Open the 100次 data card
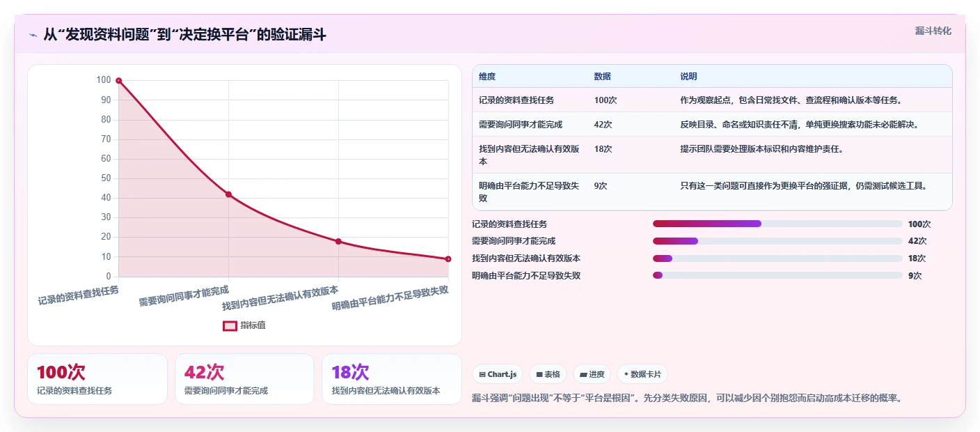This screenshot has height=432, width=980. click(97, 379)
